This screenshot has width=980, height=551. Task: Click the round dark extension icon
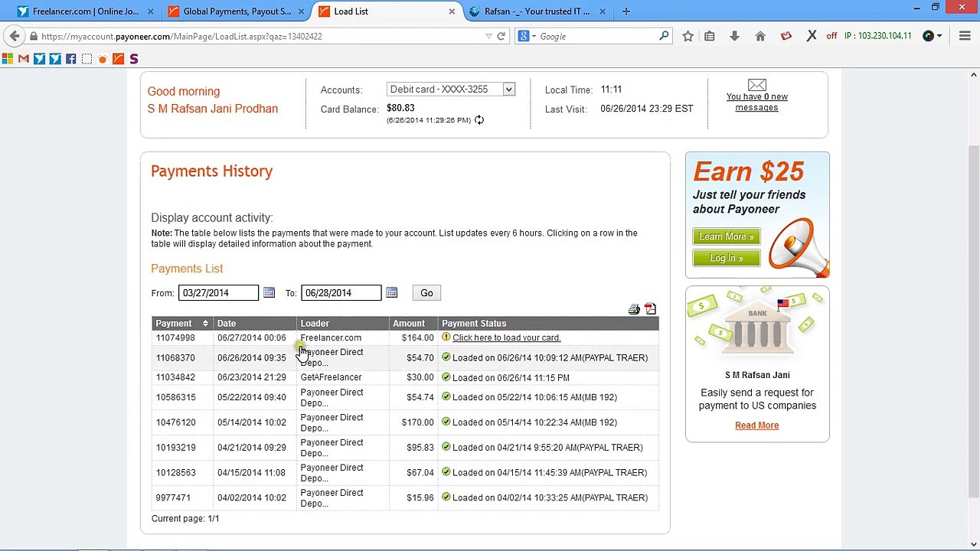(x=929, y=36)
